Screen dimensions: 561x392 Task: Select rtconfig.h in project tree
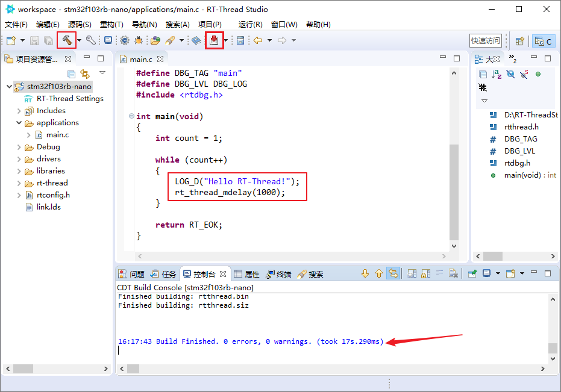(x=53, y=195)
